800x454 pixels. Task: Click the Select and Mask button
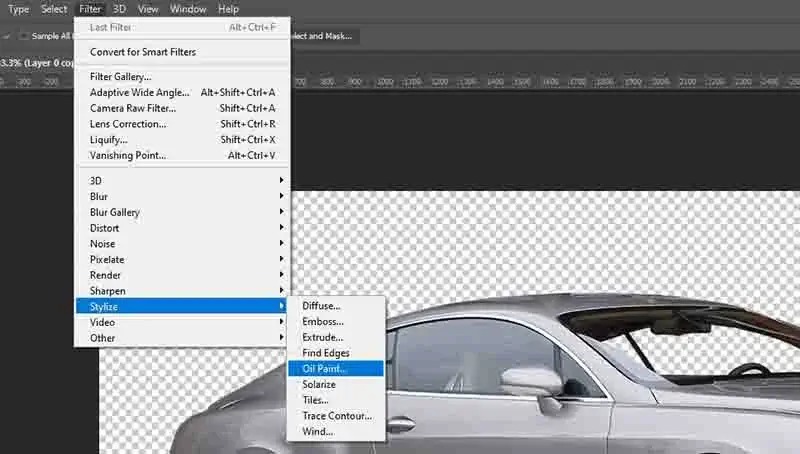(x=325, y=36)
